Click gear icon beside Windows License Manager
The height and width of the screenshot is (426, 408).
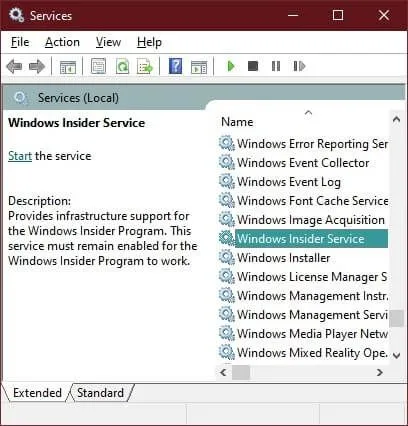click(x=227, y=276)
